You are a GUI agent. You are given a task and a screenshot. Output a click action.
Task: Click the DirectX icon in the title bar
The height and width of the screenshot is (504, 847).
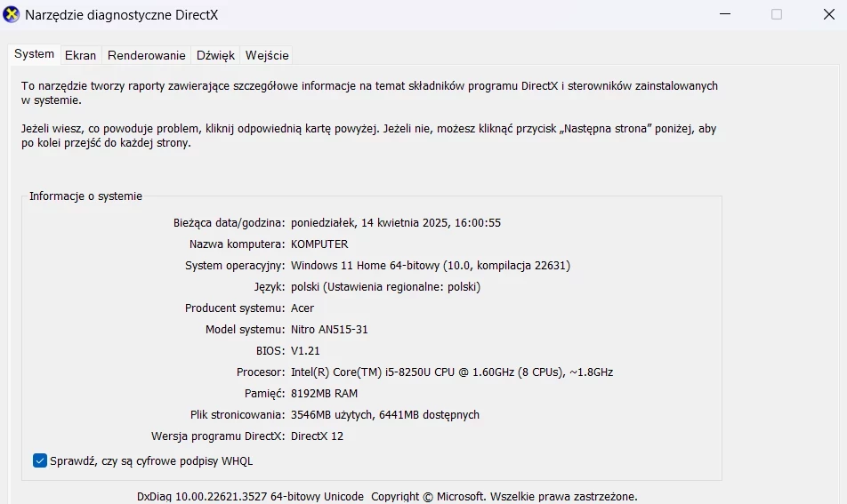[x=11, y=14]
